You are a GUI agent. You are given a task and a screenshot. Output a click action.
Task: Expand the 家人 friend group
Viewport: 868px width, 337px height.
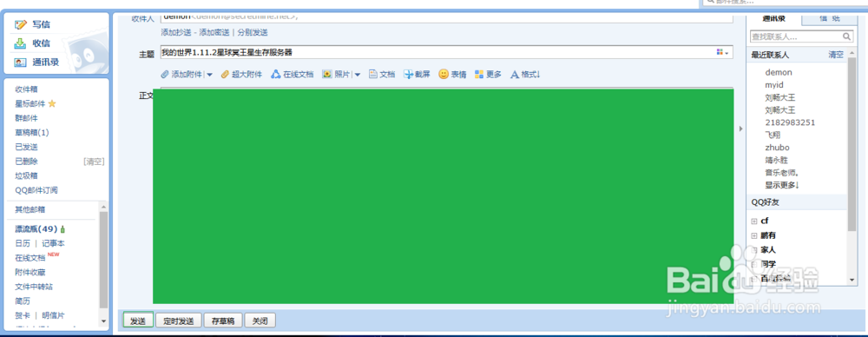[754, 250]
